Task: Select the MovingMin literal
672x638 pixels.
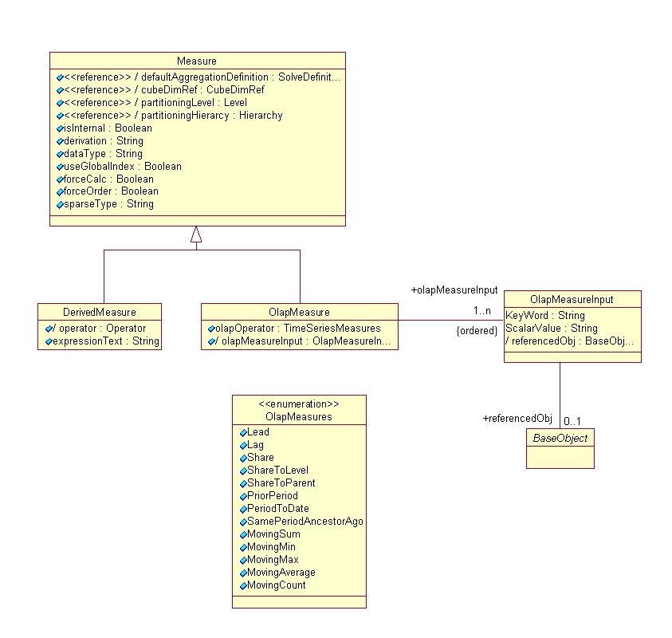Action: [271, 547]
